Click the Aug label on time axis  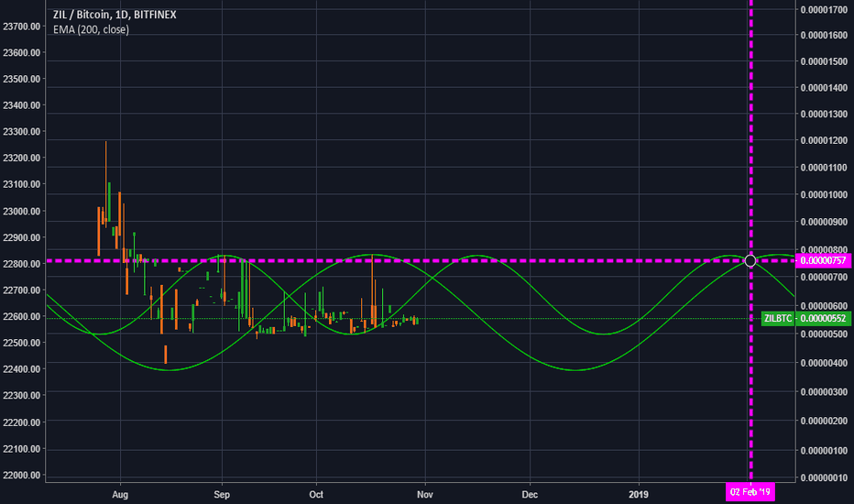tap(120, 494)
